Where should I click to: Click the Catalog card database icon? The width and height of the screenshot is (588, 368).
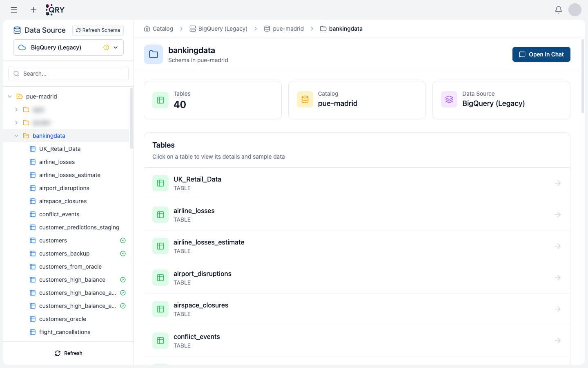305,99
